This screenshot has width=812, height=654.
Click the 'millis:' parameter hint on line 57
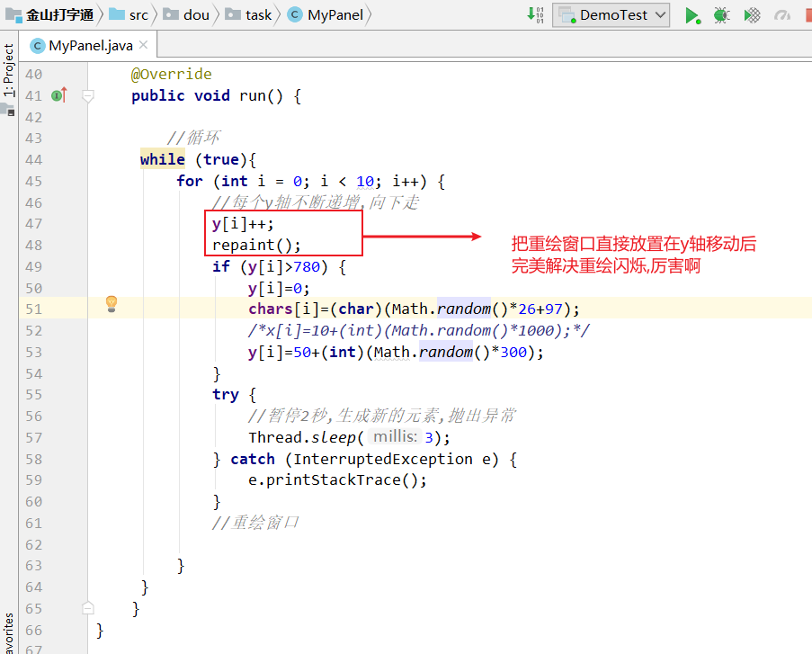395,437
